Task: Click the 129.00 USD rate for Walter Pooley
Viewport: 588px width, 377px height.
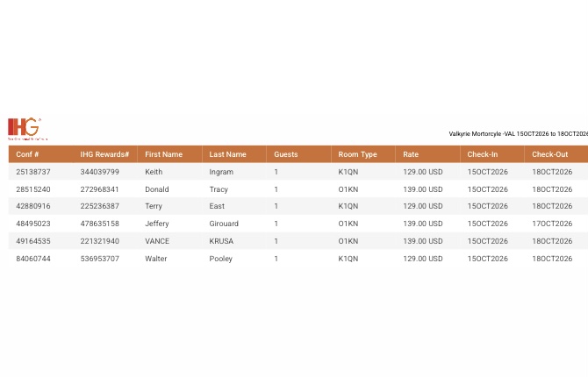Action: 423,259
